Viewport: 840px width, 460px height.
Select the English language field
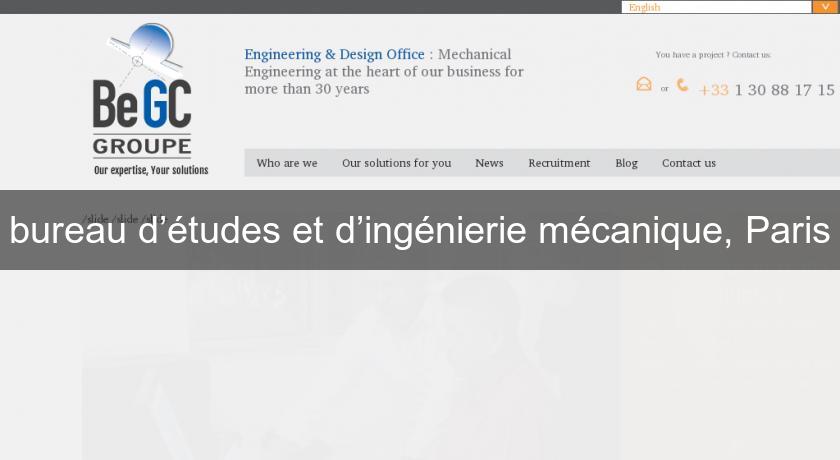point(717,7)
